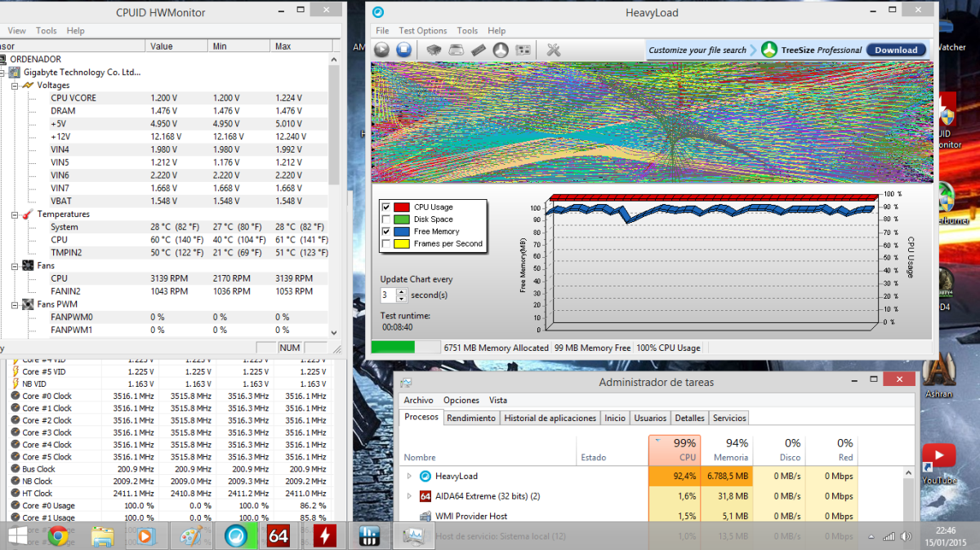
Task: Start the HeavyLoad test with play icon
Action: click(x=381, y=50)
